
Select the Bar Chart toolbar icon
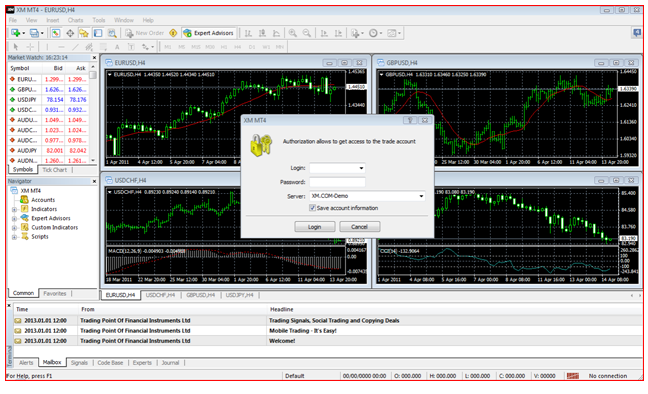coord(248,33)
